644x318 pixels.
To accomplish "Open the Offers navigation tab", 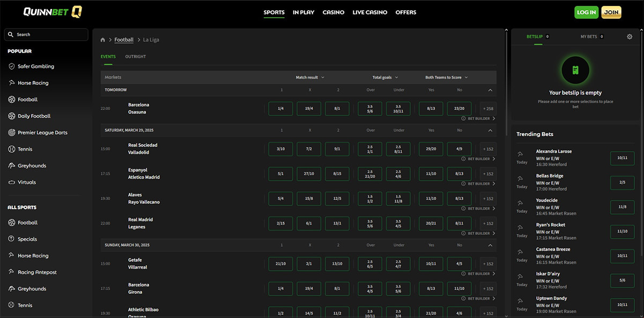I will click(x=406, y=12).
